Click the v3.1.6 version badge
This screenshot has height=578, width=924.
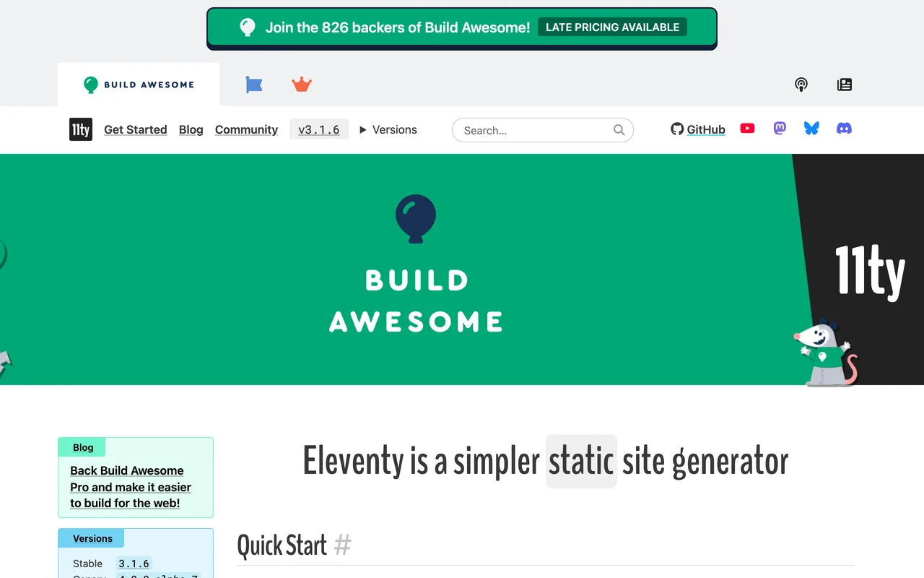pos(319,130)
